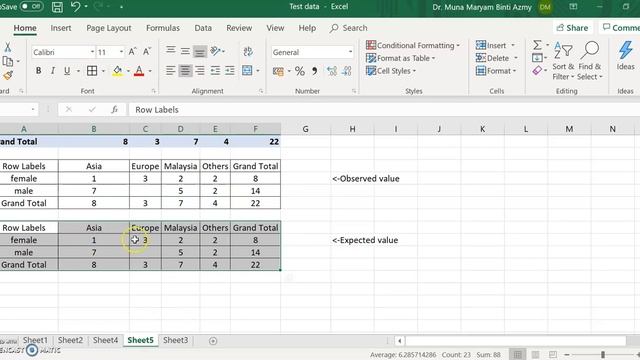Add a new sheet with plus icon
This screenshot has width=640, height=360.
pos(213,341)
